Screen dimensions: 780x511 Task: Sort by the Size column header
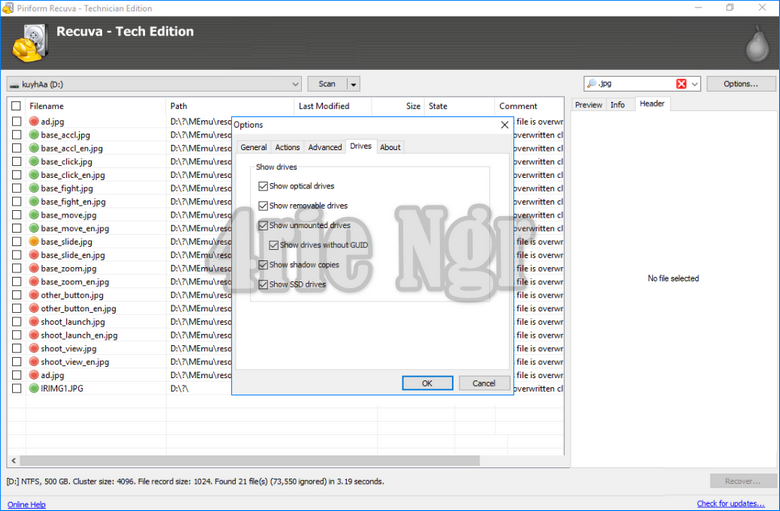pyautogui.click(x=398, y=106)
